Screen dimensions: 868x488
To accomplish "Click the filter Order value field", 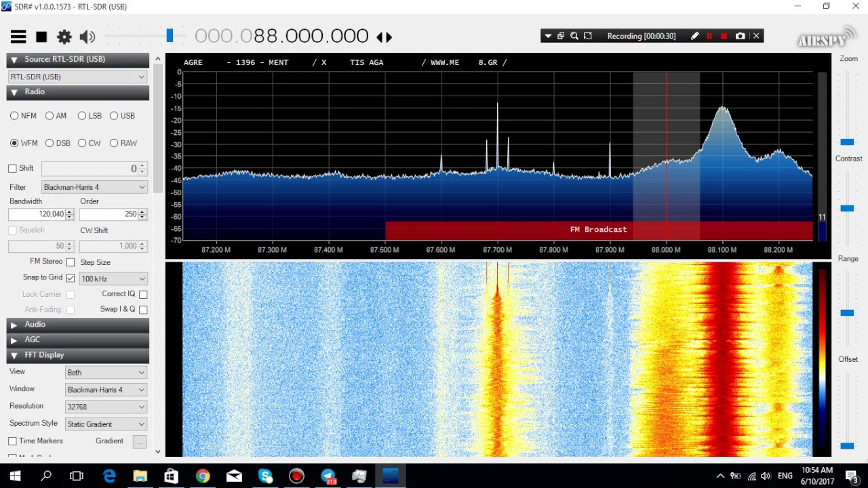I will 108,214.
